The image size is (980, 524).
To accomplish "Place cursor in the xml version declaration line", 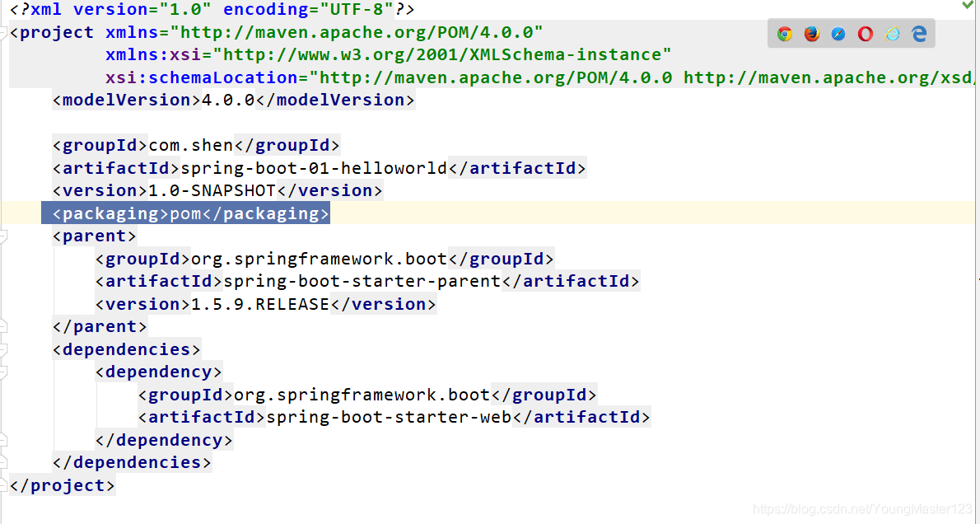I will (212, 9).
